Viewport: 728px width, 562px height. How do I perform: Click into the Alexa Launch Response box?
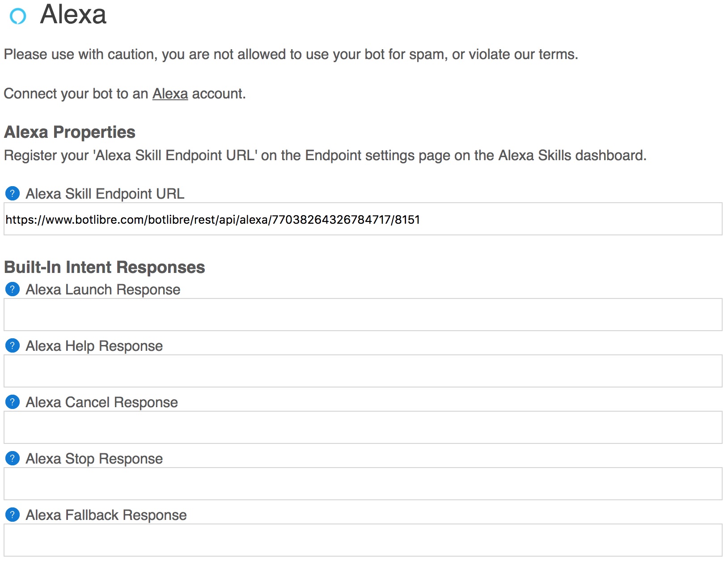tap(363, 315)
